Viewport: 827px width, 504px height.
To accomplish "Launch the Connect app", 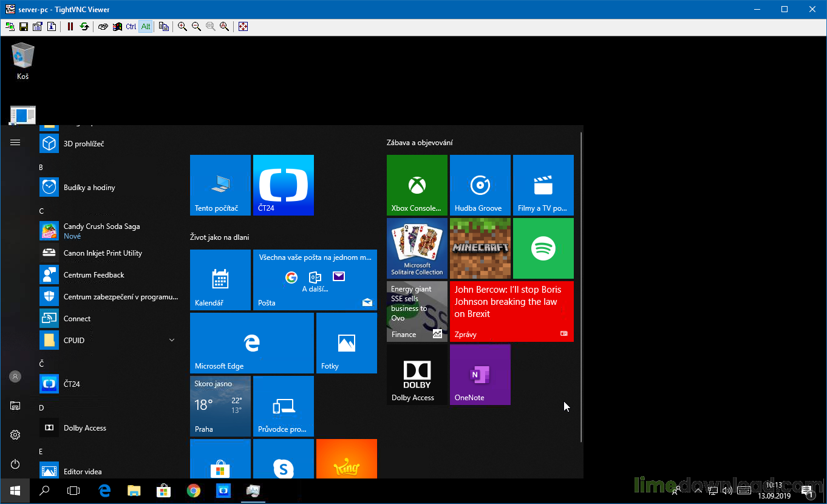I will 109,319.
